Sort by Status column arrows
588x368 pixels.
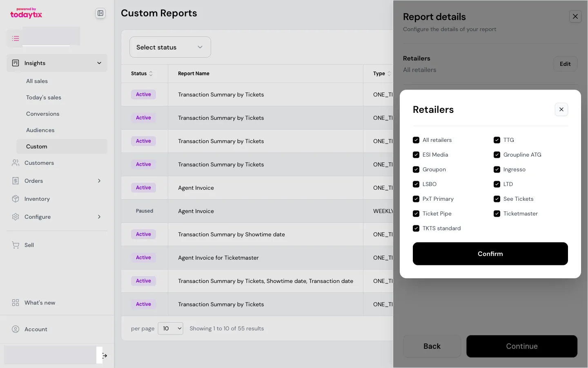click(151, 74)
